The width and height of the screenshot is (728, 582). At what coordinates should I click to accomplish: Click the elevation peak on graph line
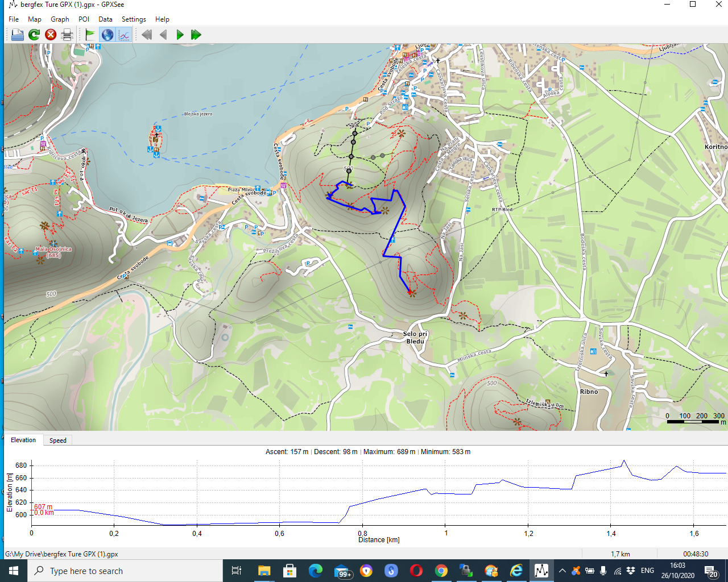(624, 461)
